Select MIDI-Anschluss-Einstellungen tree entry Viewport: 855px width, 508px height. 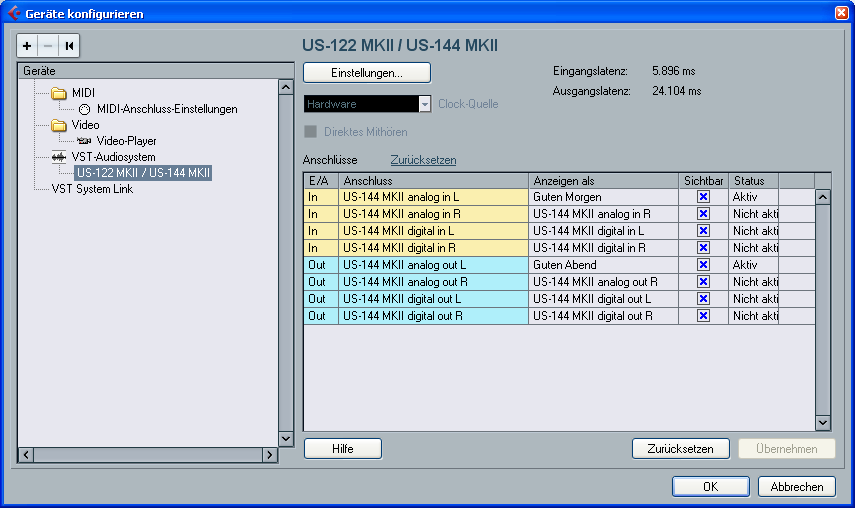[x=167, y=109]
